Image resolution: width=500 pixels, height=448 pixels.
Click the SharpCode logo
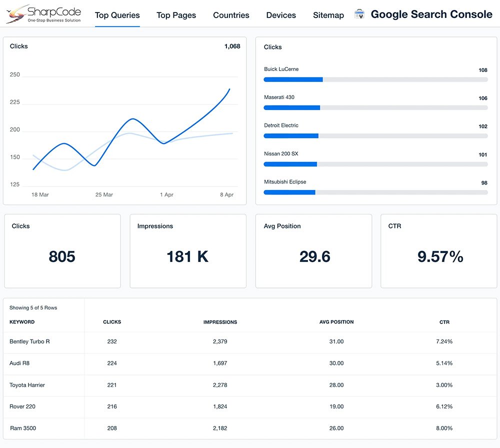43,14
